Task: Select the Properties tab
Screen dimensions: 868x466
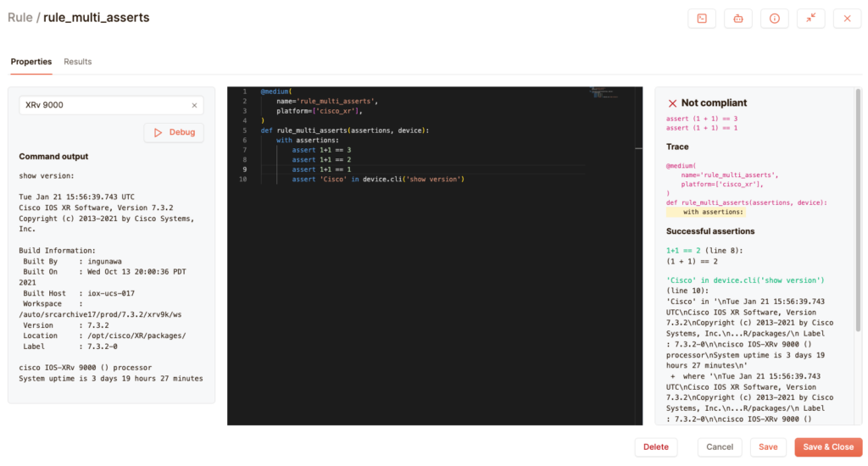Action: point(31,62)
